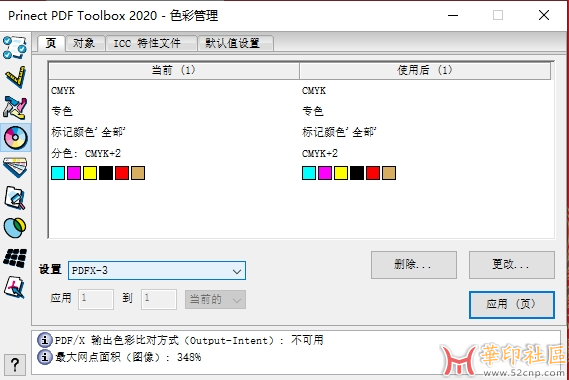The width and height of the screenshot is (569, 380).
Task: Select the color management disc icon
Action: tap(16, 138)
